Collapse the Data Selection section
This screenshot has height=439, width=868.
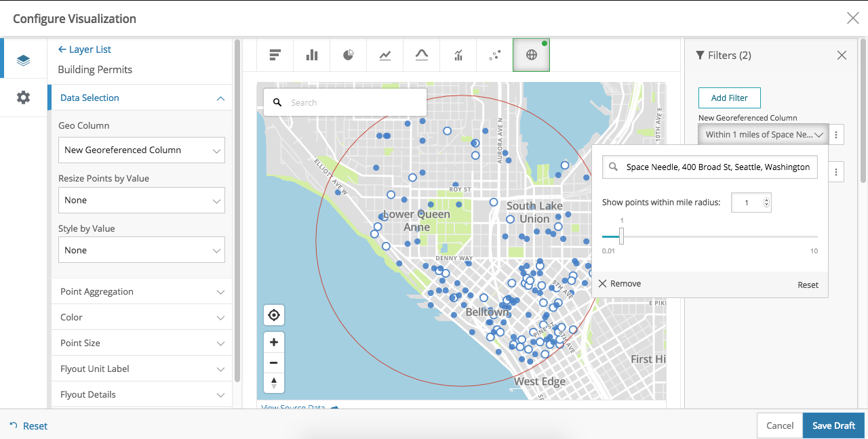click(141, 98)
